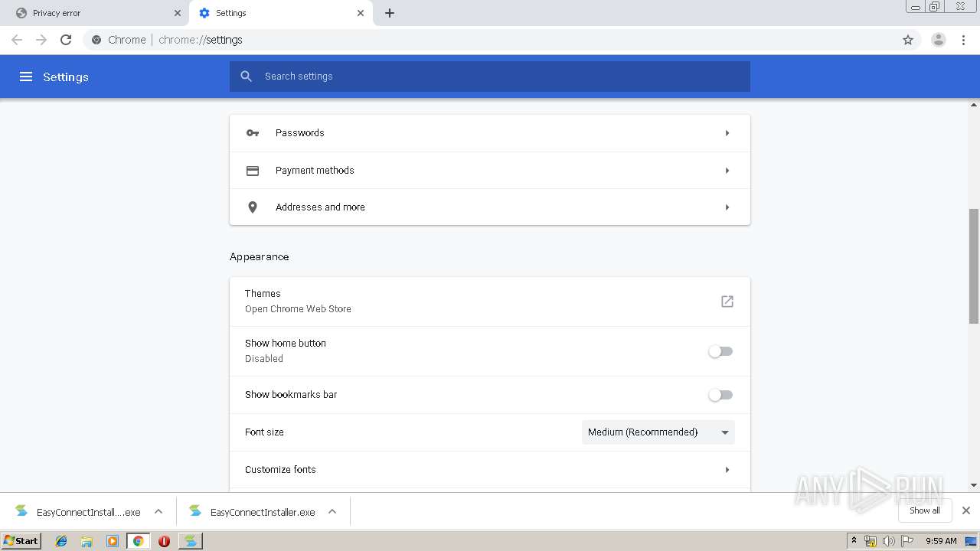Click the first EasyConnectInstall file icon
This screenshot has height=551, width=980.
(21, 511)
